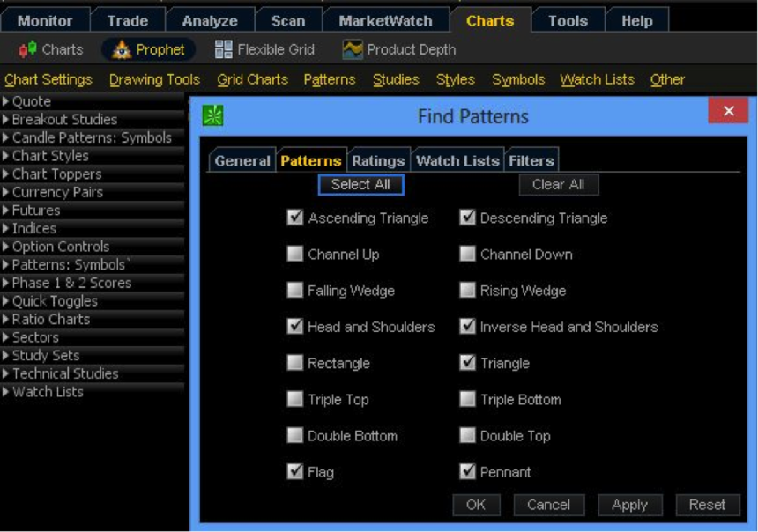Switch to the Ratings tab

[378, 160]
